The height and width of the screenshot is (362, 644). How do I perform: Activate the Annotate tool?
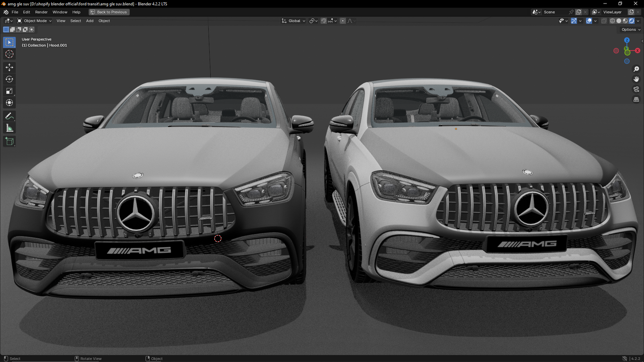(x=9, y=116)
